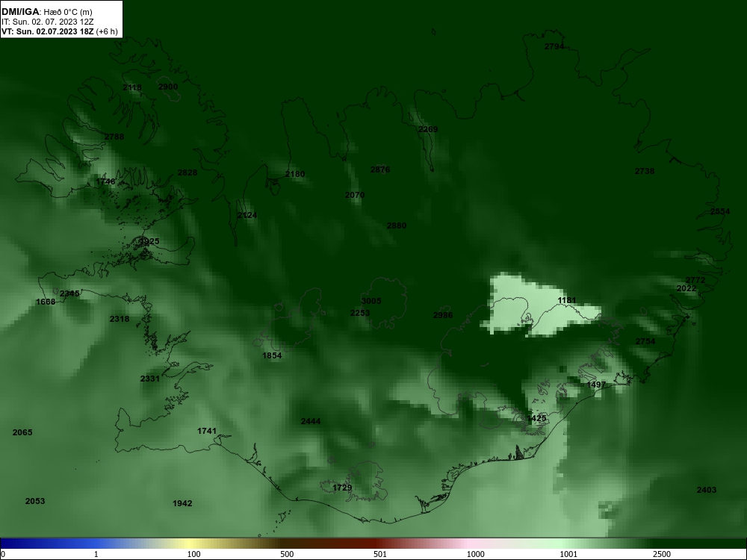Click the map number 2070

click(354, 195)
